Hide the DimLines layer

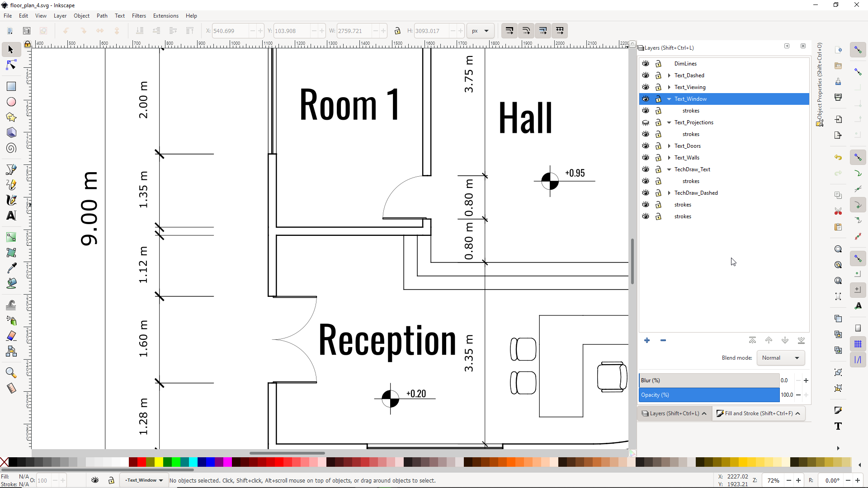pyautogui.click(x=646, y=64)
